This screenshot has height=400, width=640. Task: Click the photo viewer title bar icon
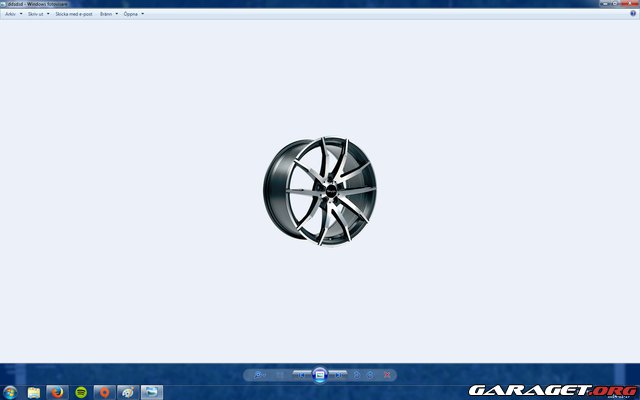click(3, 4)
